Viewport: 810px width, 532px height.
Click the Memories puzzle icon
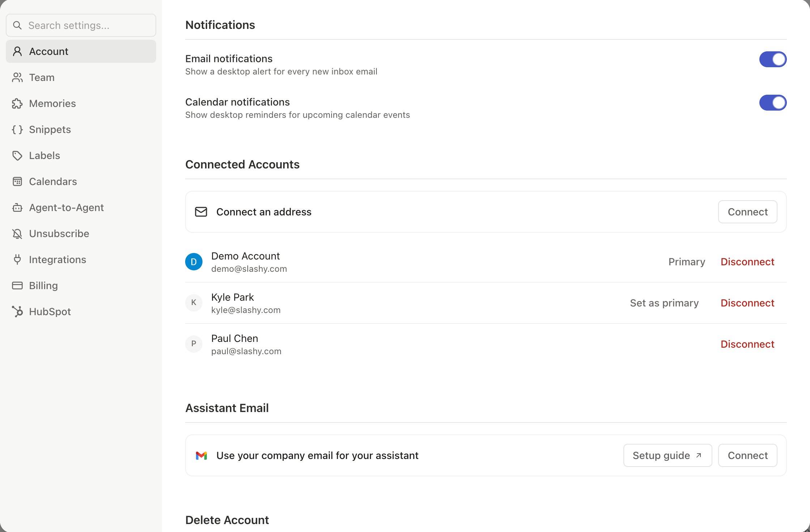click(x=17, y=103)
